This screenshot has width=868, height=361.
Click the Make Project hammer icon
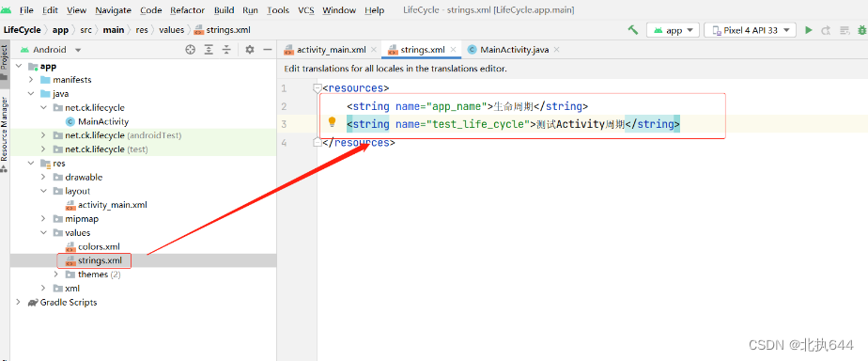(633, 30)
